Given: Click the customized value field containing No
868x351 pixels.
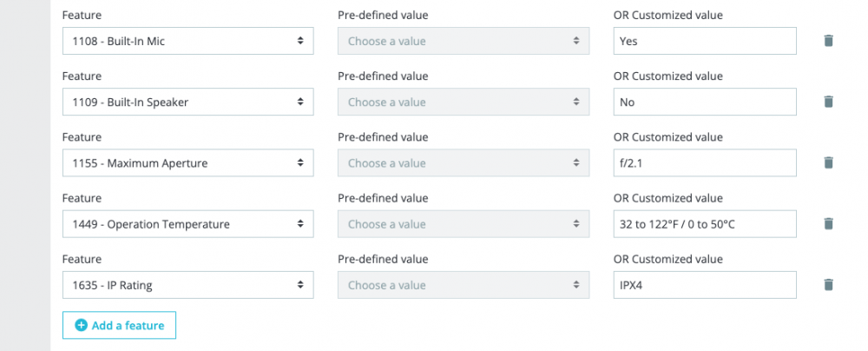Looking at the screenshot, I should click(704, 102).
